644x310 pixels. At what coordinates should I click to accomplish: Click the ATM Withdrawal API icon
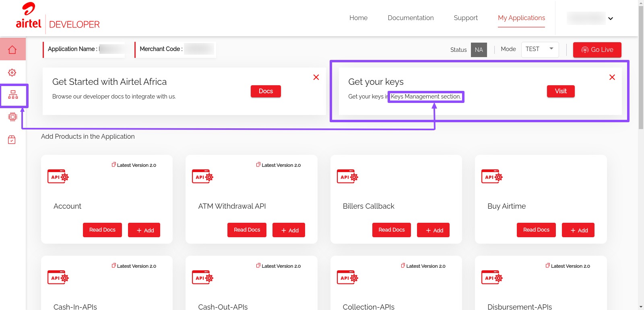click(202, 177)
